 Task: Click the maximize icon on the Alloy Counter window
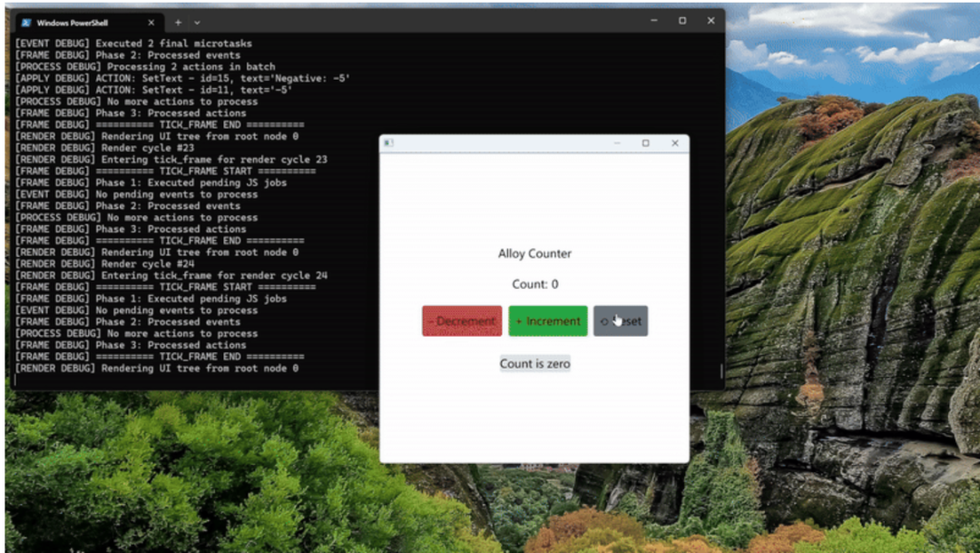click(x=645, y=143)
